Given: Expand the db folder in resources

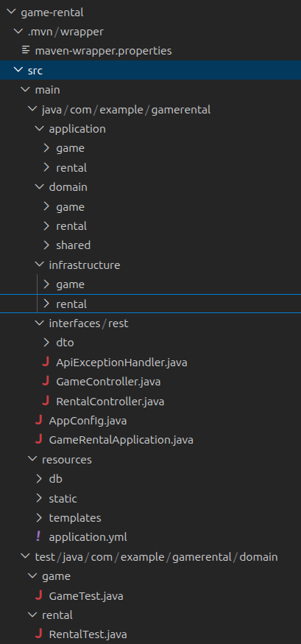Looking at the screenshot, I should tap(39, 478).
